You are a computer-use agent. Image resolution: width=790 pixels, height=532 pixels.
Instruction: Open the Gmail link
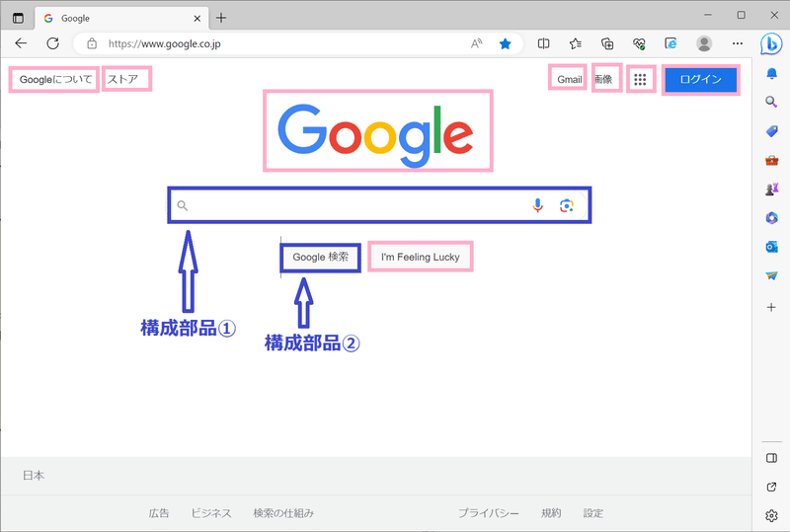point(570,80)
